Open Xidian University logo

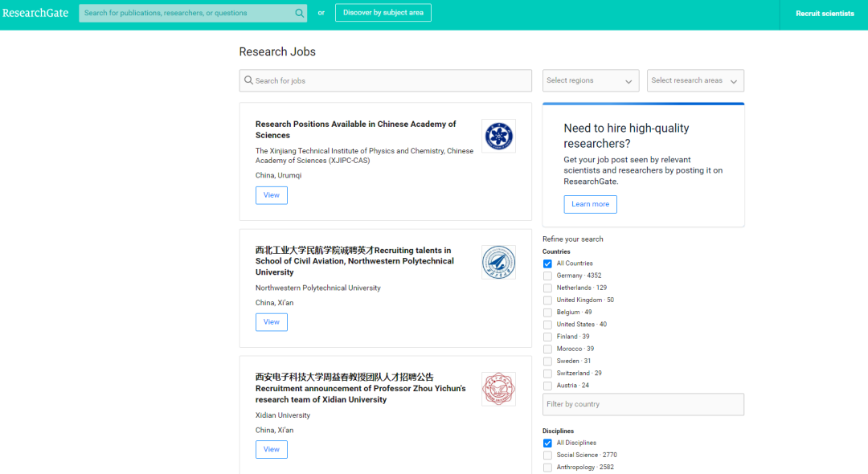coord(498,389)
